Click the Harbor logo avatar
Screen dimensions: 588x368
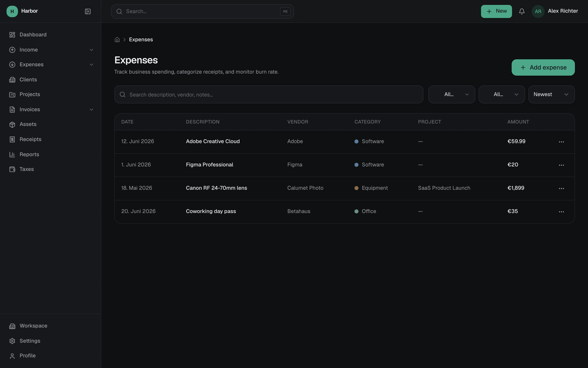[12, 11]
